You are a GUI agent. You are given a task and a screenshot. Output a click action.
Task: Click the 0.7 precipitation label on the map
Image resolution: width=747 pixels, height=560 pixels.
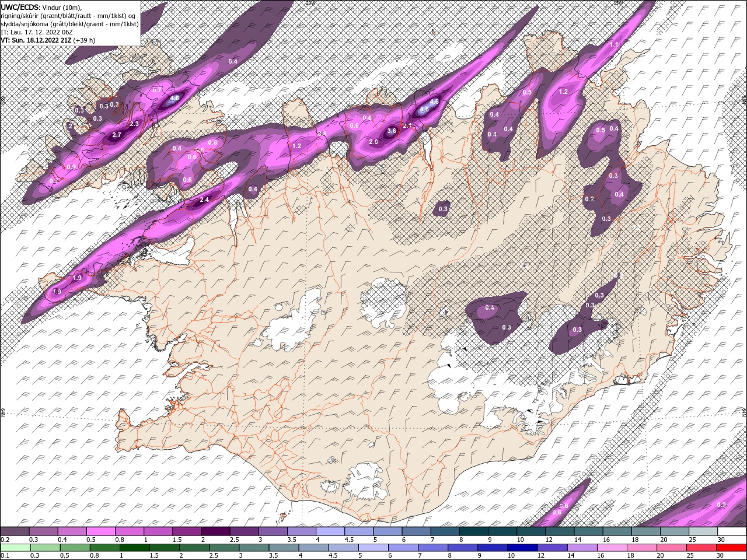click(157, 90)
